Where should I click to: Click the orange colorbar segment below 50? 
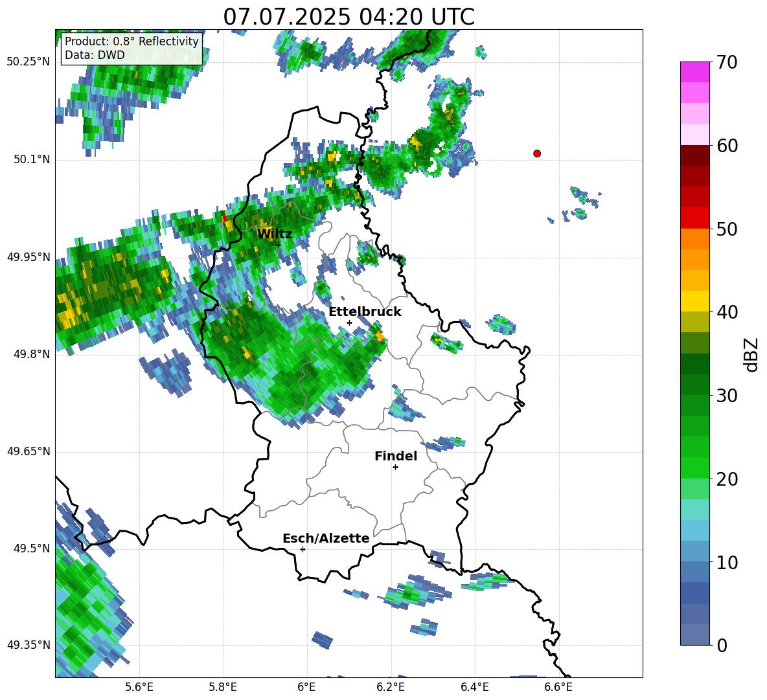point(694,239)
